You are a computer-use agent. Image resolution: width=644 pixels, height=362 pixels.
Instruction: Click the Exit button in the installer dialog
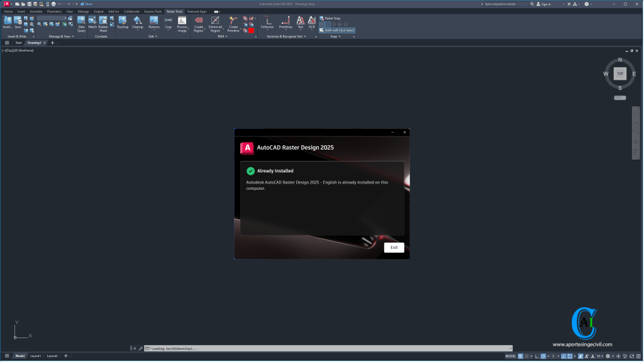394,247
